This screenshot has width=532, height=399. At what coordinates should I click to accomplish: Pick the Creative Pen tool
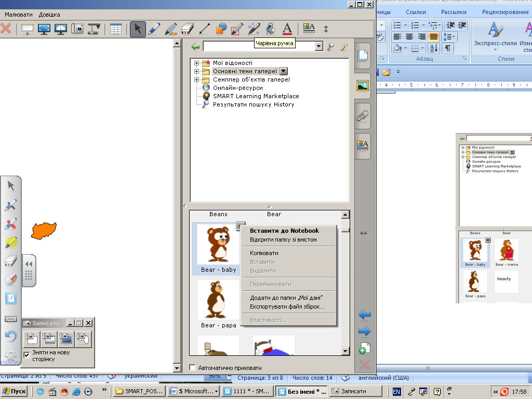pyautogui.click(x=170, y=29)
